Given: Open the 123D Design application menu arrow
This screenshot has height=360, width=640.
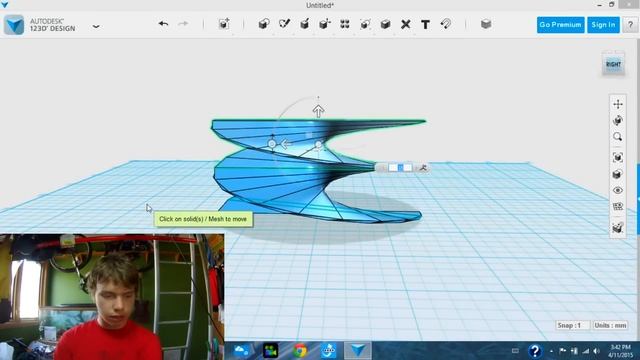Looking at the screenshot, I should click(96, 26).
